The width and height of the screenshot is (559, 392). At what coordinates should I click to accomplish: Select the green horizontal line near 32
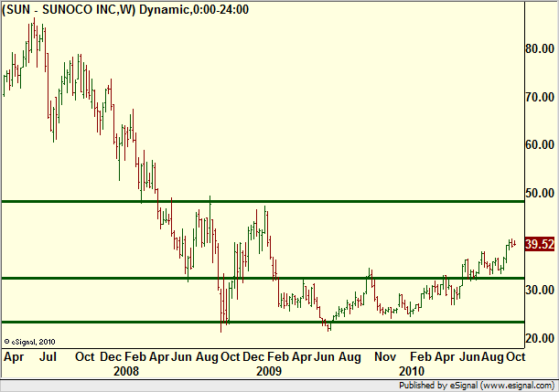point(263,278)
